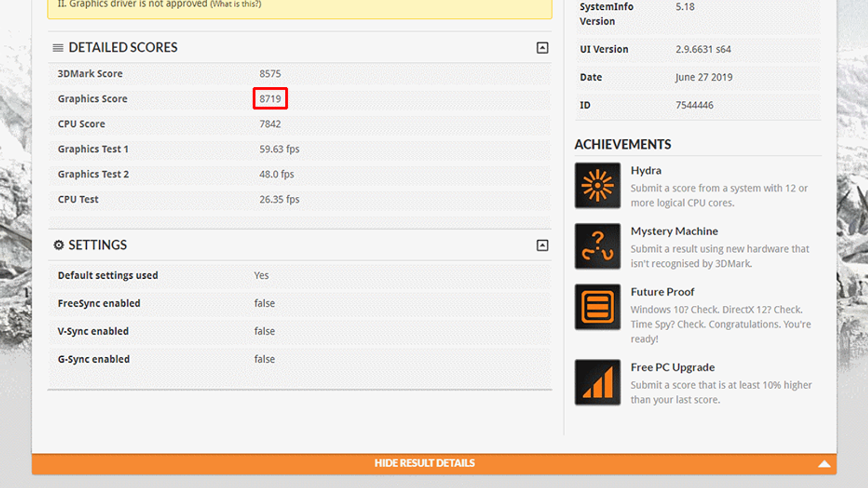
Task: Click the UI Version label
Action: coord(604,49)
